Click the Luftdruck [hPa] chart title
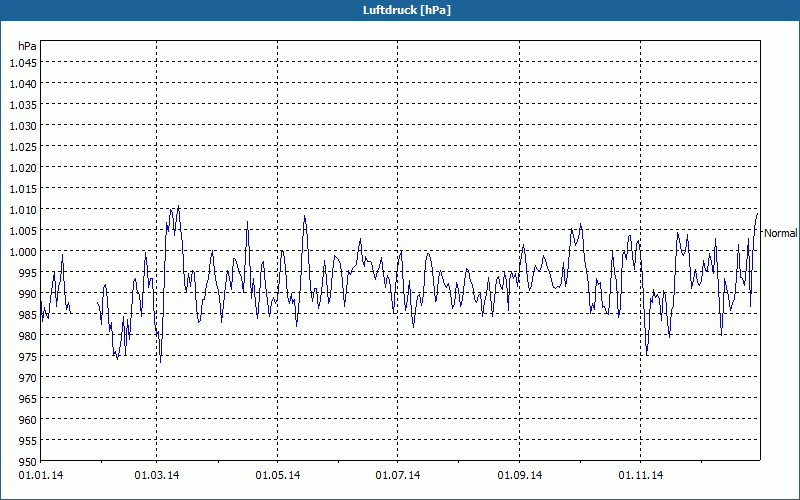This screenshot has width=800, height=500. click(x=407, y=10)
